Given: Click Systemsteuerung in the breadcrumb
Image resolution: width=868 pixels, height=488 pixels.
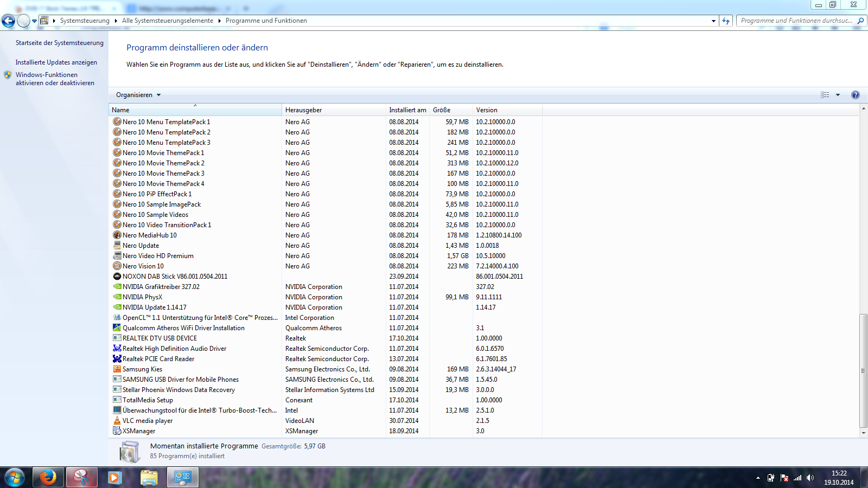Looking at the screenshot, I should point(85,21).
